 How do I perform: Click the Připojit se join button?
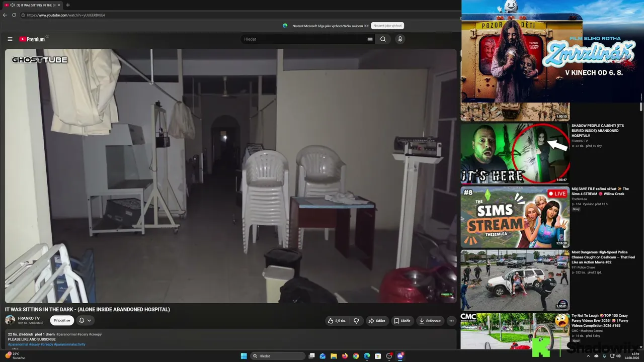point(62,320)
